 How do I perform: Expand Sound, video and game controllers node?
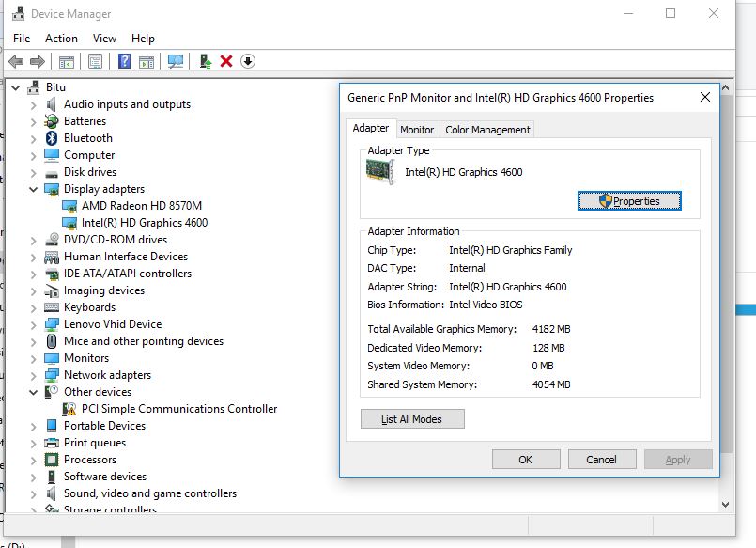[x=33, y=493]
